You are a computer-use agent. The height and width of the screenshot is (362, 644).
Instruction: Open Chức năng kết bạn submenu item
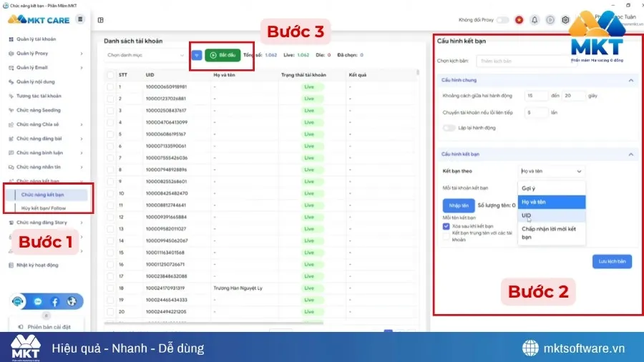46,195
